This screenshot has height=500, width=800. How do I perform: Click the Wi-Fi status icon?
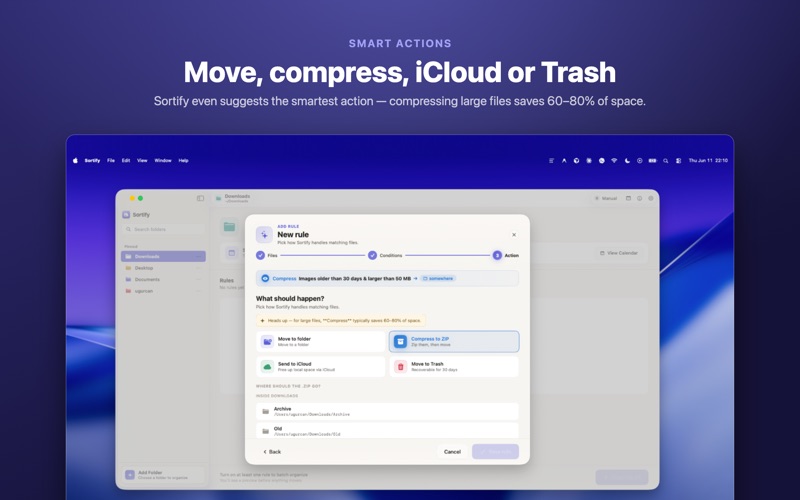[x=614, y=160]
